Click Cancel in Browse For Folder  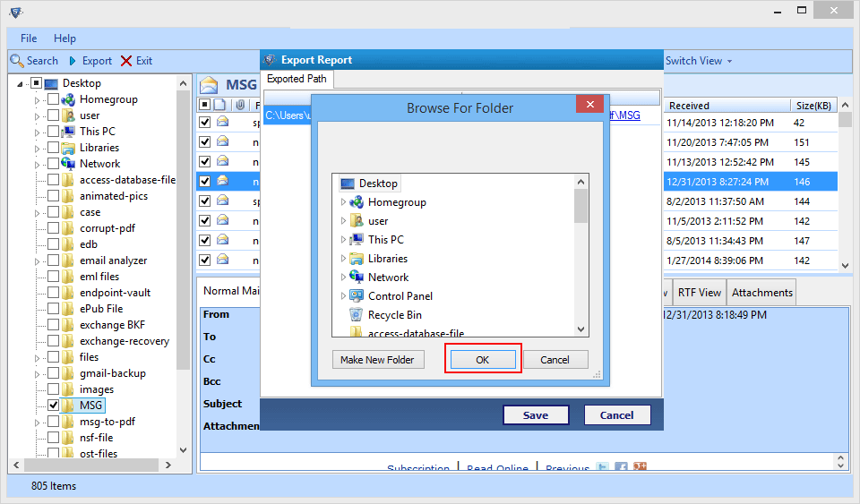pyautogui.click(x=555, y=360)
